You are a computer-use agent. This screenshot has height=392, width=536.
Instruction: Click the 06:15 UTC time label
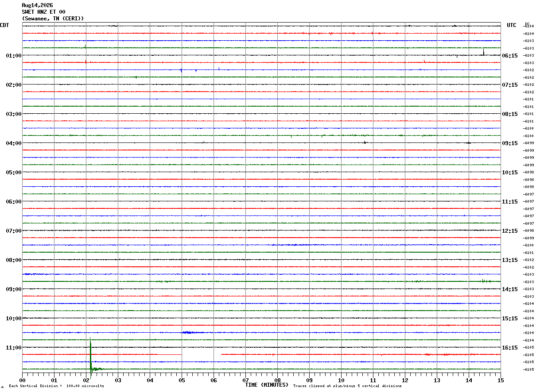tap(510, 56)
